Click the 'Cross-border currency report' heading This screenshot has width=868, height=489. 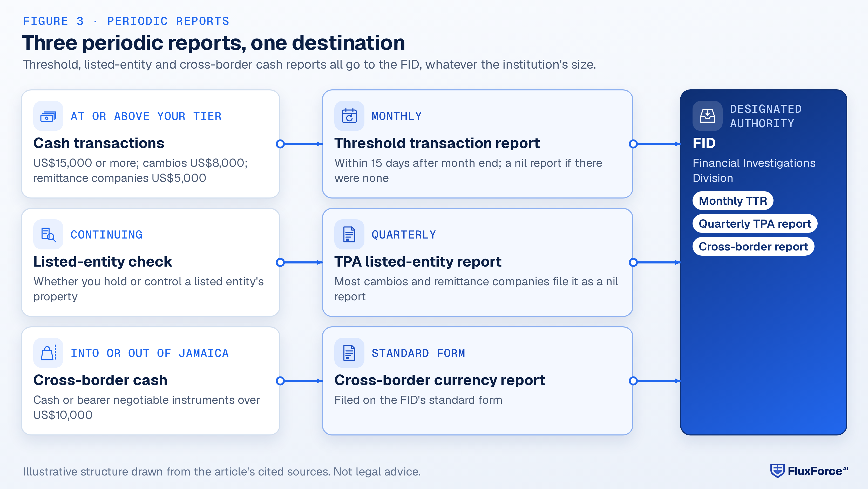tap(440, 380)
